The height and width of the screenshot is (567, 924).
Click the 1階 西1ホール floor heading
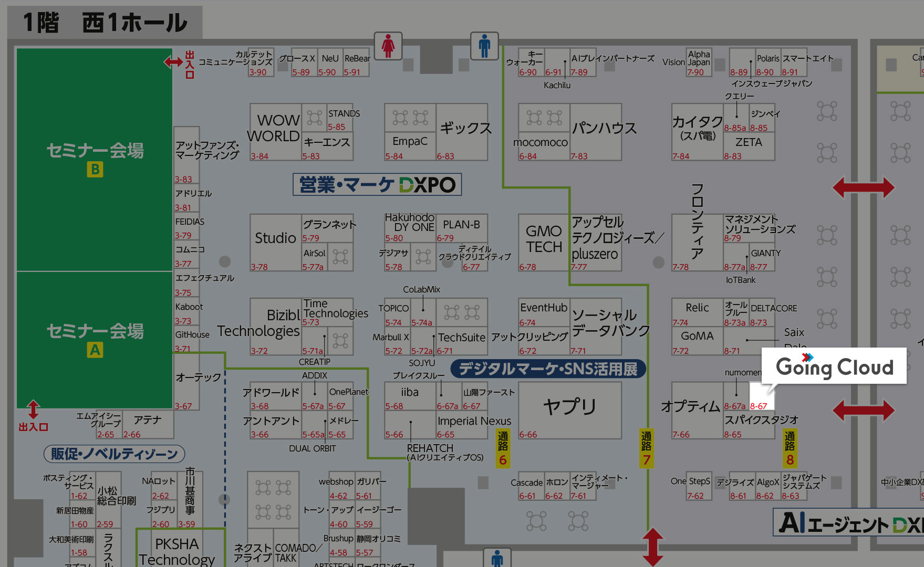point(105,23)
